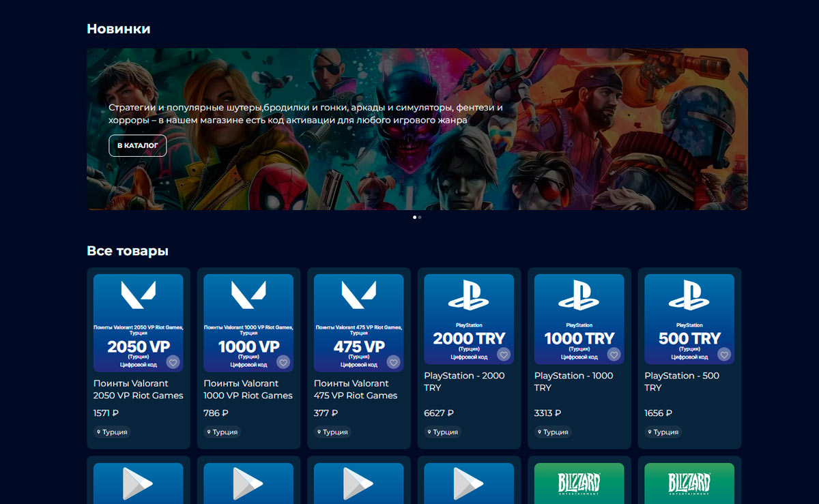Click Турция tag under Valorant 2050 VP
Screen dimensions: 819x504
click(112, 432)
